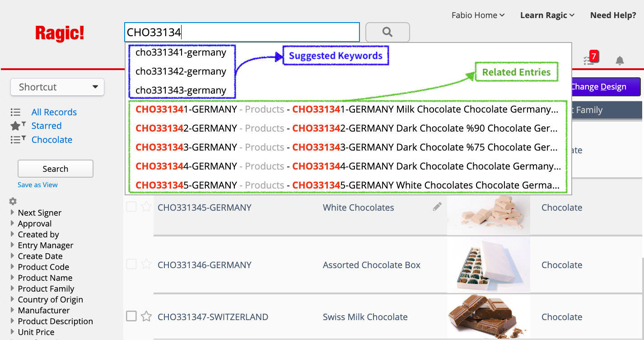The image size is (644, 340).
Task: Check the box for CHO331347-SWITZERLAND row
Action: [131, 316]
